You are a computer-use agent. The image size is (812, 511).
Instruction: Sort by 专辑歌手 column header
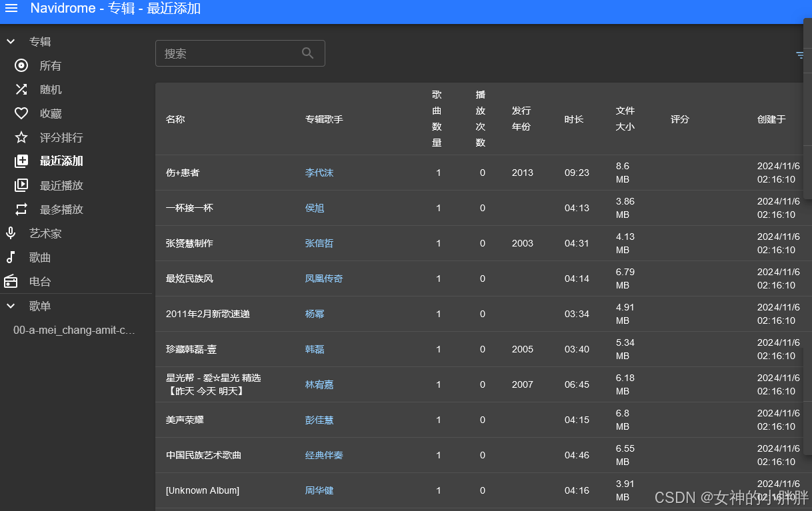(324, 119)
